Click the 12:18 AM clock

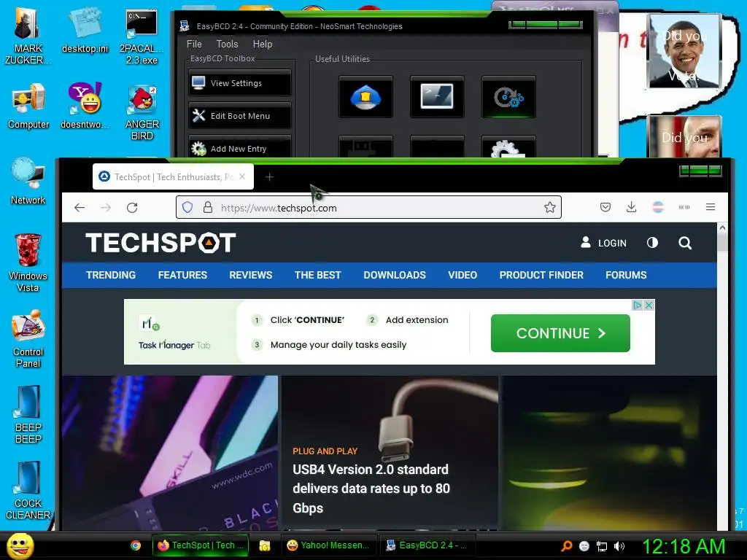point(684,546)
